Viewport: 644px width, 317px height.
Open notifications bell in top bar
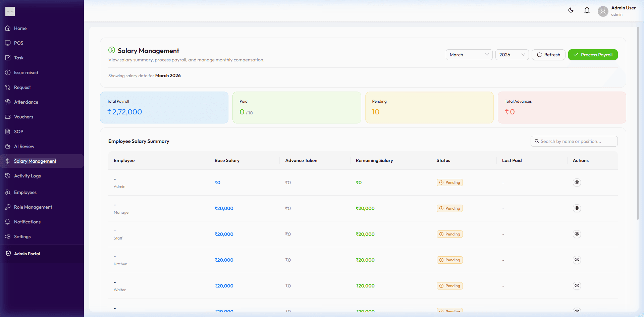point(587,10)
